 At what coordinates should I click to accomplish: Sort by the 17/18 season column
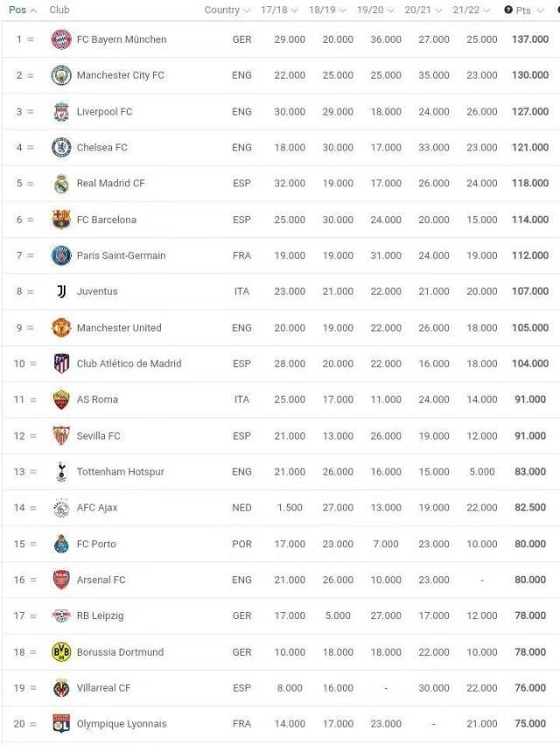coord(279,10)
